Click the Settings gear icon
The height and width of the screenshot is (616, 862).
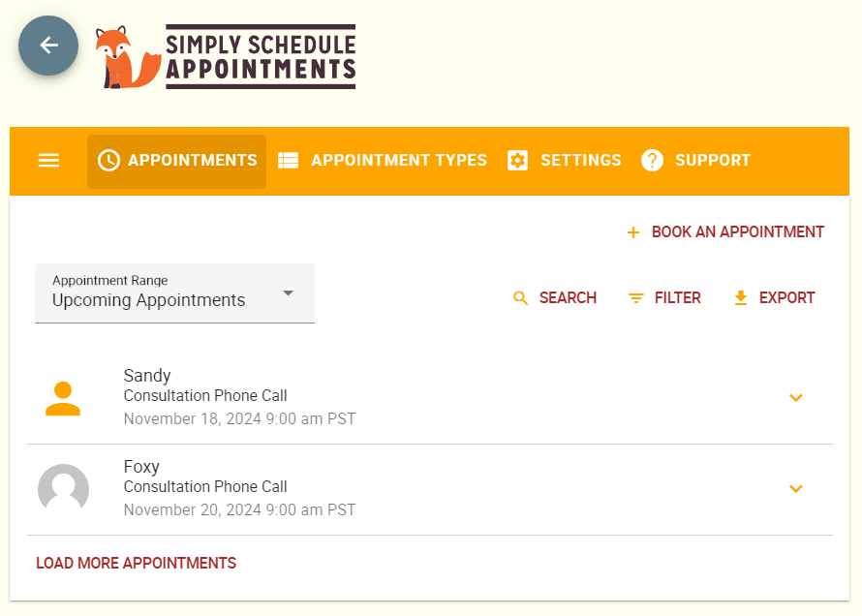(x=517, y=161)
